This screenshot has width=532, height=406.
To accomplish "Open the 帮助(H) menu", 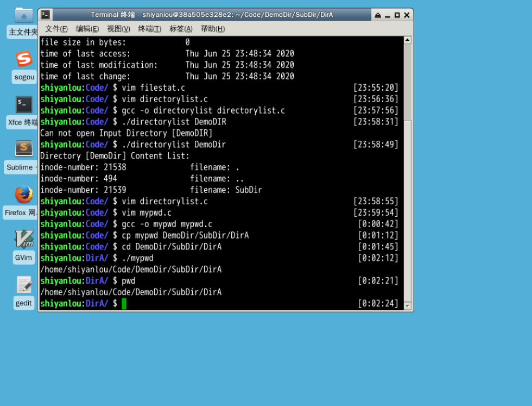I will tap(212, 29).
